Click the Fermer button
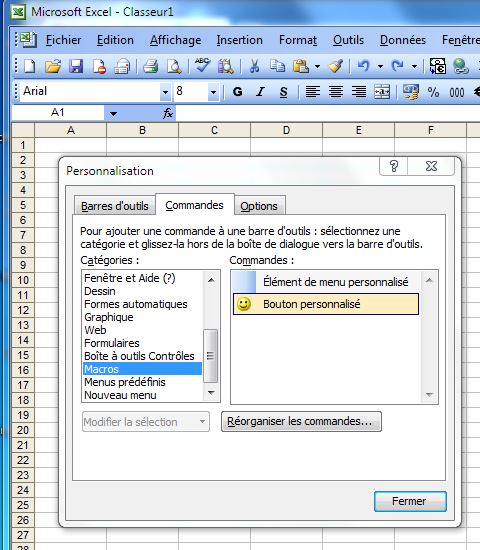Screen dimensions: 480x550 pyautogui.click(x=410, y=501)
